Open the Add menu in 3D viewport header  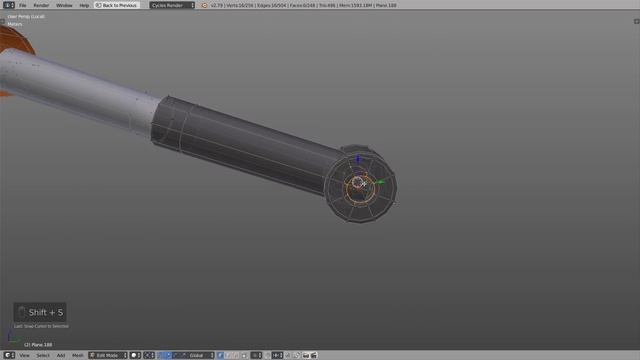click(61, 356)
